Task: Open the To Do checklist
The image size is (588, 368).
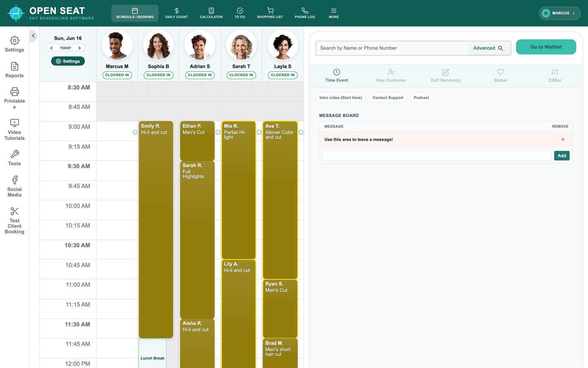Action: pos(240,13)
